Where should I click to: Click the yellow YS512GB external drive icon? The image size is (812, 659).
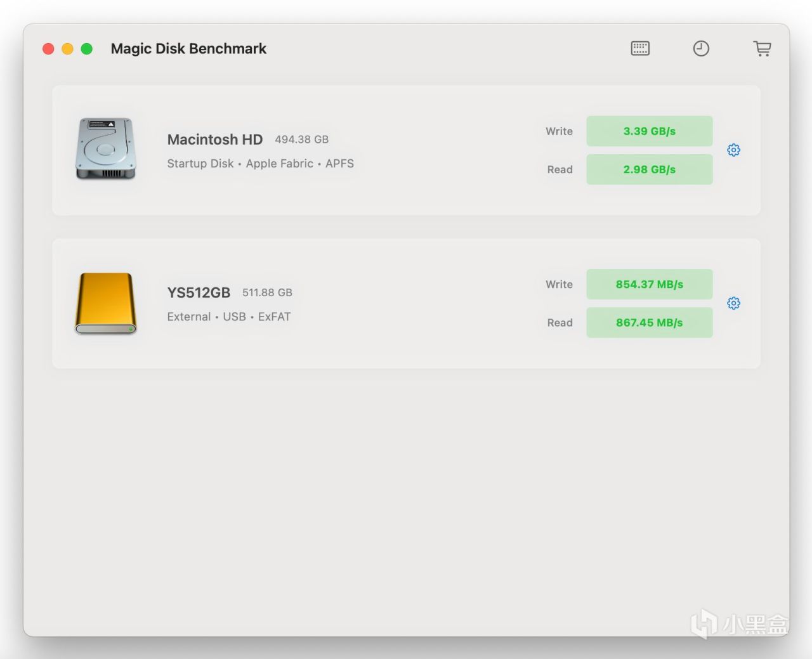[106, 303]
